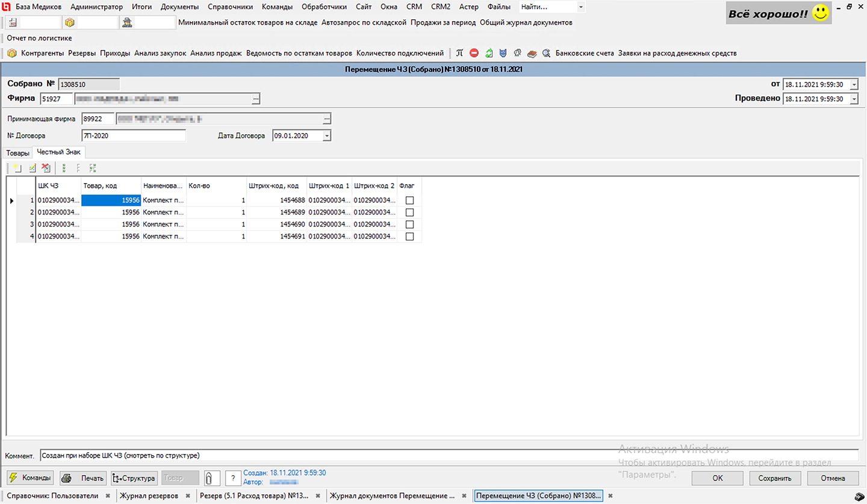Click the Печать button
Image resolution: width=867 pixels, height=504 pixels.
click(84, 478)
